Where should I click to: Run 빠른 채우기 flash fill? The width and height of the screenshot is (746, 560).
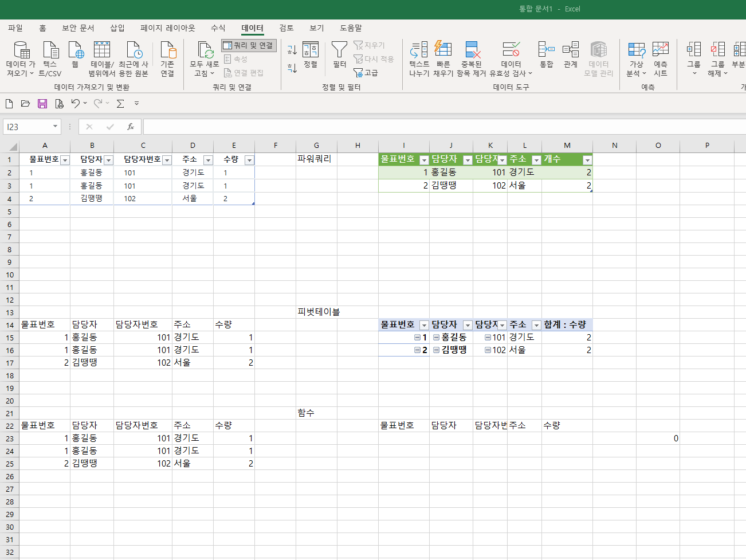click(443, 50)
